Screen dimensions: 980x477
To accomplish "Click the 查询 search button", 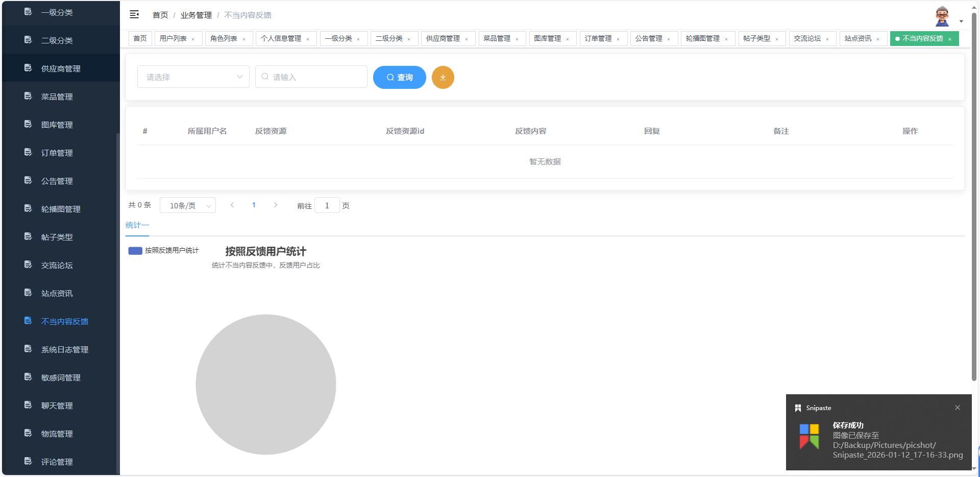I will pos(399,77).
